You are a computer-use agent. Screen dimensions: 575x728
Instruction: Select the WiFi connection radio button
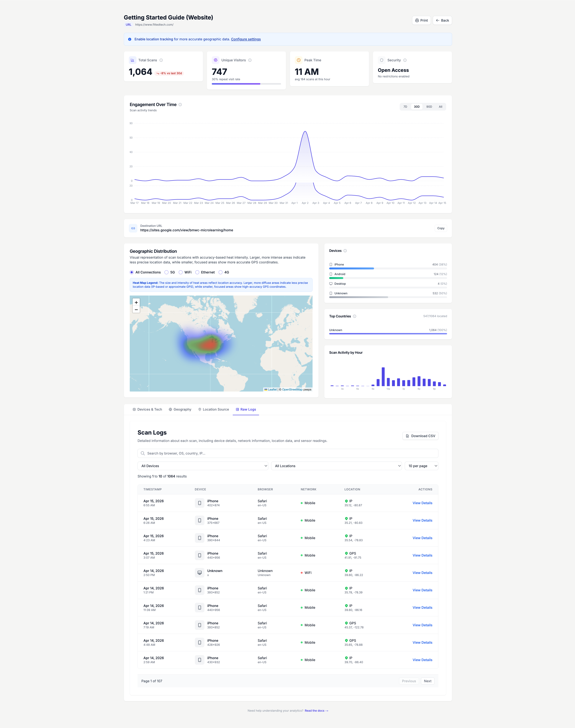[x=181, y=272]
